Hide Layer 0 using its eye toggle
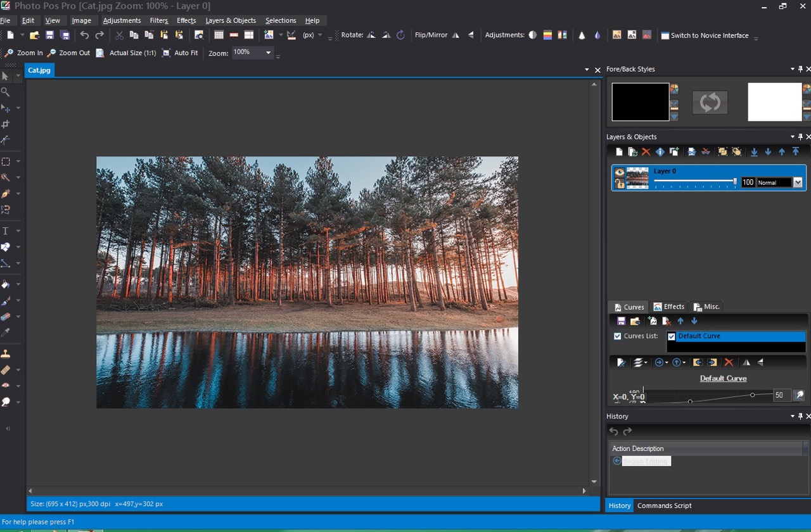This screenshot has height=532, width=811. point(619,171)
